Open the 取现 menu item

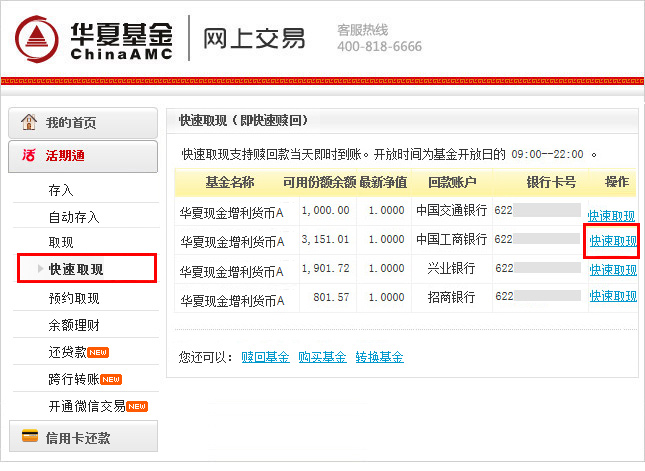[61, 242]
